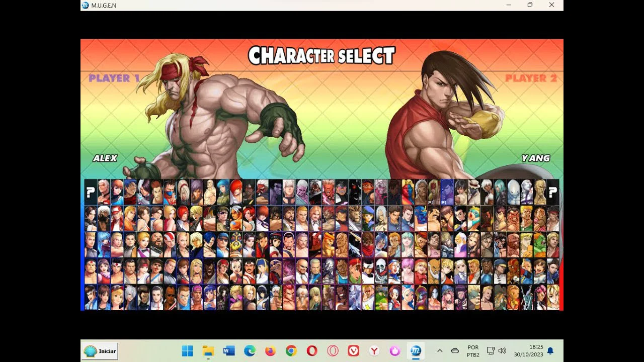Click the 'ALEX' character name label
This screenshot has width=644, height=362.
click(105, 158)
